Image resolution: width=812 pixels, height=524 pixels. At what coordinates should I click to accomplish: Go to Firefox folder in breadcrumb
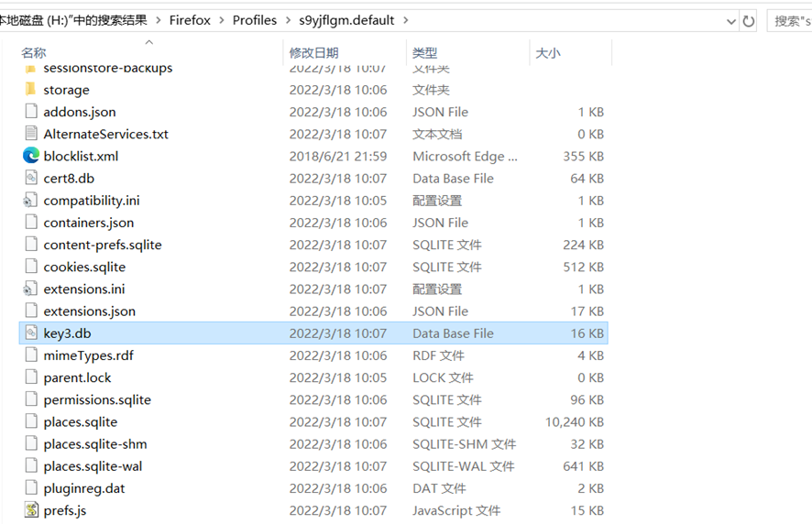click(191, 20)
